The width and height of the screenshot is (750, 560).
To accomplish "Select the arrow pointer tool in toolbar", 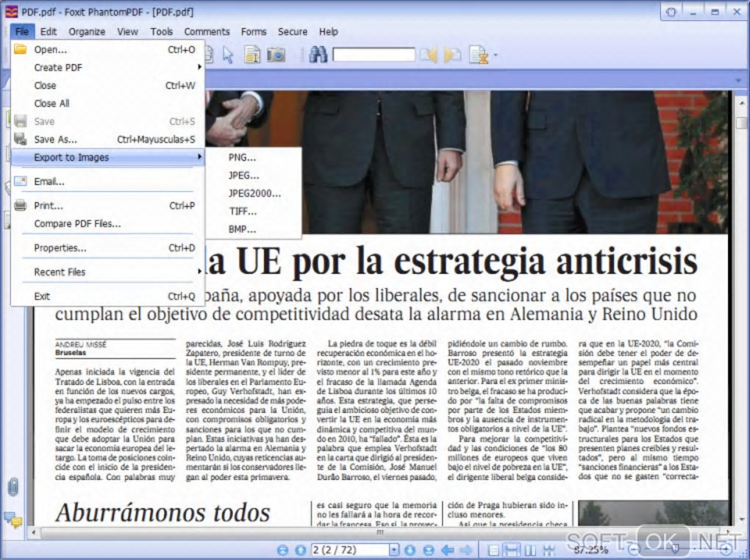I will pyautogui.click(x=228, y=55).
